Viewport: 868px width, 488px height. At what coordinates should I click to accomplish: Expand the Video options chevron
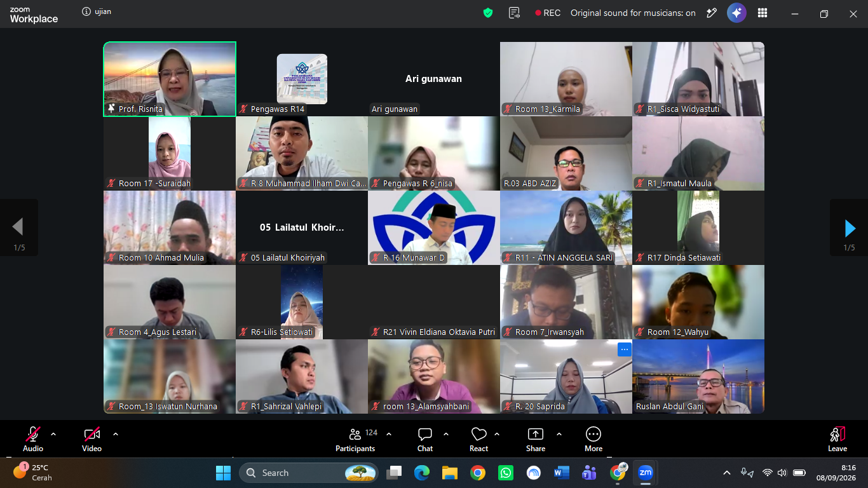116,435
